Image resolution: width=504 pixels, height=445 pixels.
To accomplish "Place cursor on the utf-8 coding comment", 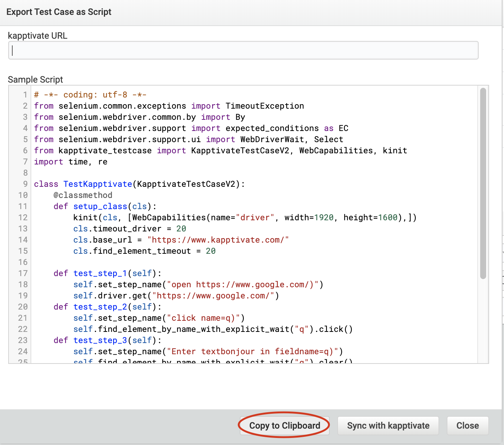I will click(x=90, y=95).
